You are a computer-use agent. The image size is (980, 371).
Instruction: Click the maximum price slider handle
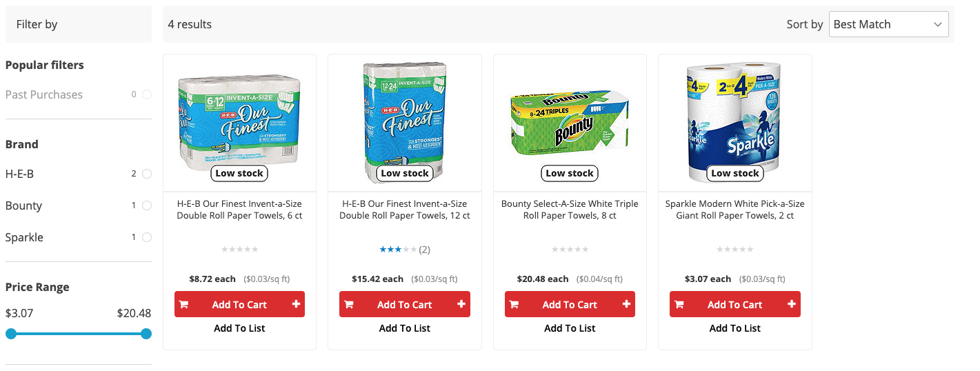(146, 334)
